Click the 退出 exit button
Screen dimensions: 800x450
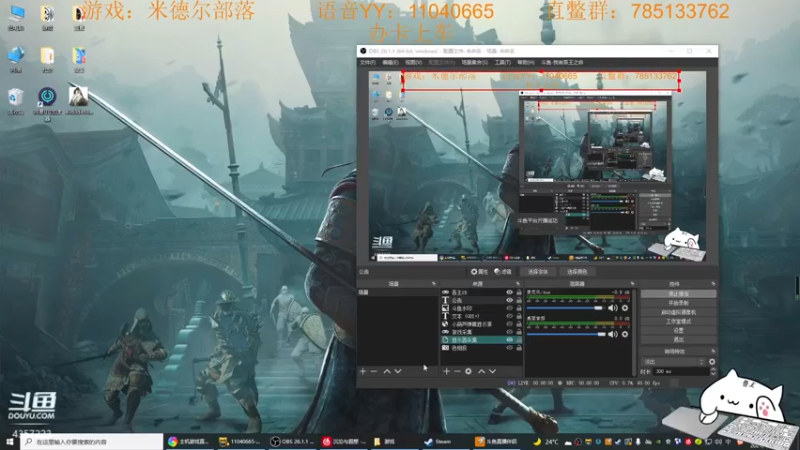point(678,340)
